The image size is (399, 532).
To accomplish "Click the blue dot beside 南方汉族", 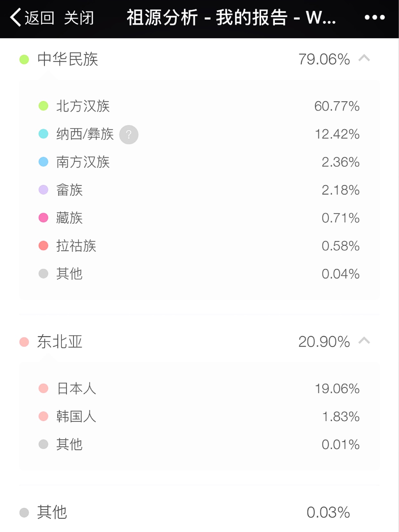I will click(43, 162).
